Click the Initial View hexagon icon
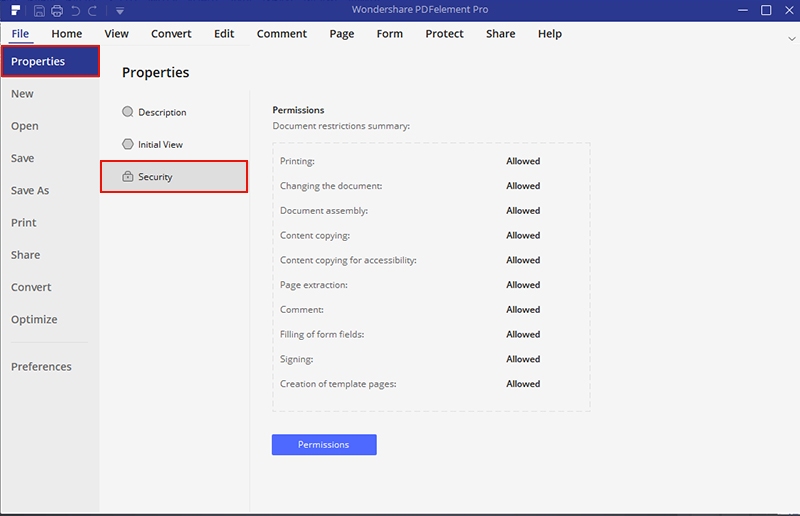Viewport: 800px width, 516px height. [128, 144]
